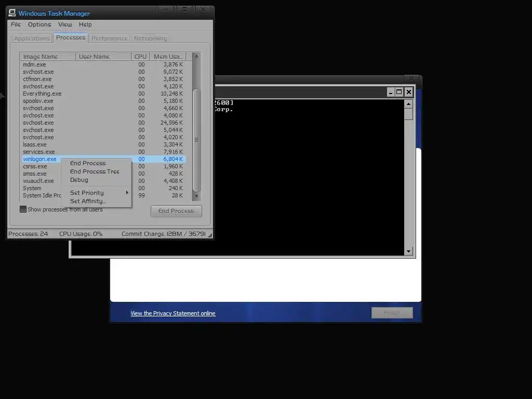Open the Help menu
Viewport: 532px width, 399px height.
(x=85, y=24)
